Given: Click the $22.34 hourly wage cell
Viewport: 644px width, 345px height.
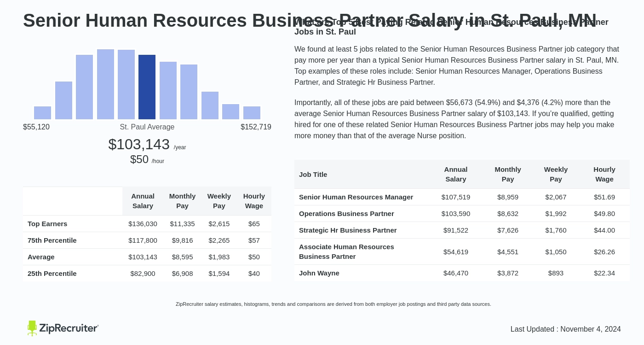Looking at the screenshot, I should tap(604, 273).
